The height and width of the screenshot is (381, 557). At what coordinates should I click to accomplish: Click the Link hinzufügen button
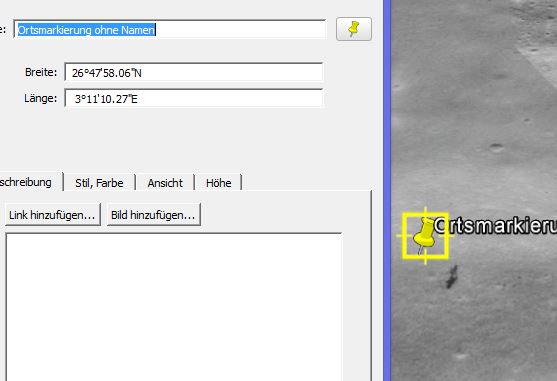53,214
